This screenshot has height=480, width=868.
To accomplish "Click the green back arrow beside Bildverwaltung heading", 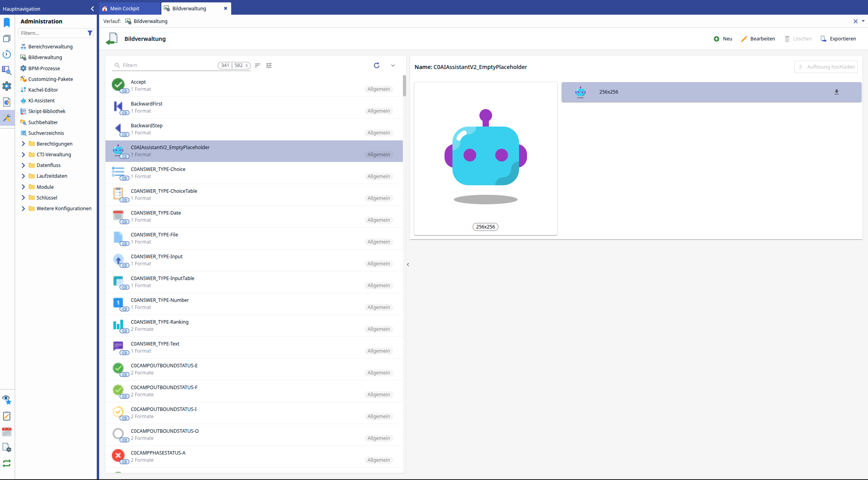I will [x=112, y=39].
